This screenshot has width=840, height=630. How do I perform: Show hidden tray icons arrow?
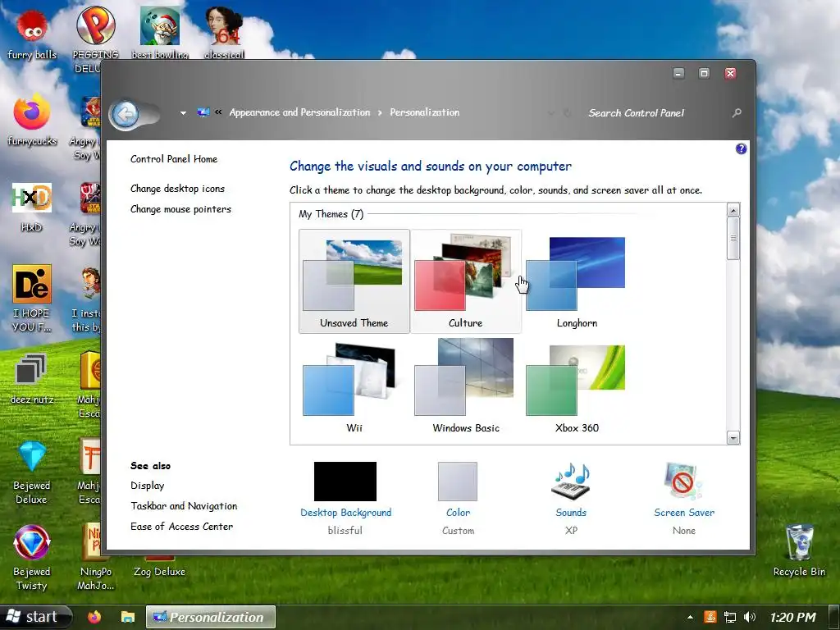(x=690, y=617)
